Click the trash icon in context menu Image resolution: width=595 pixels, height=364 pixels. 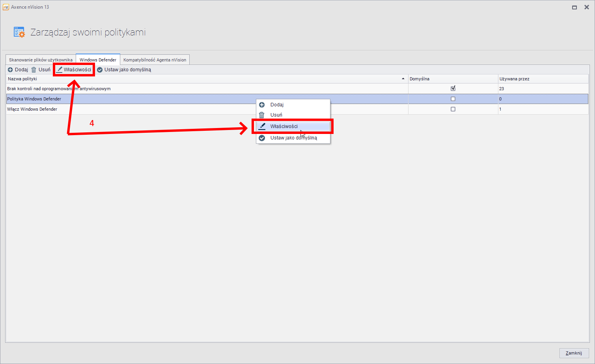(262, 115)
